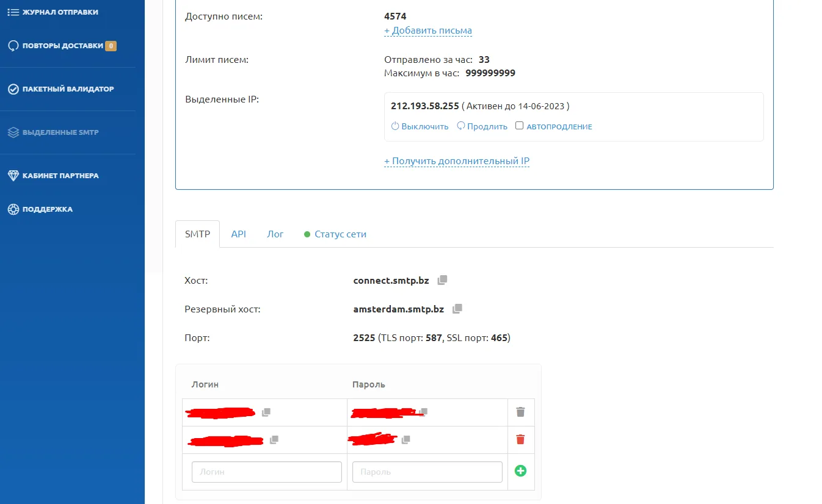
Task: Copy the second row password
Action: tap(406, 439)
